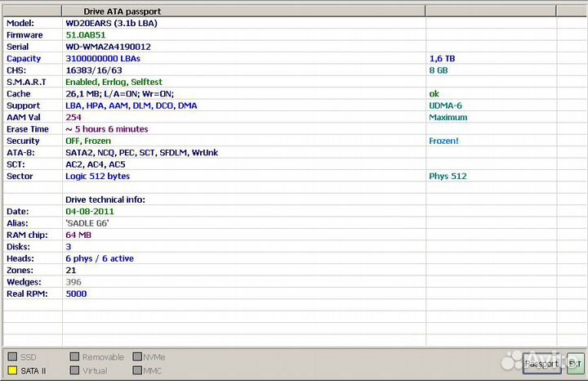Select the Erase Time row value

pyautogui.click(x=107, y=129)
